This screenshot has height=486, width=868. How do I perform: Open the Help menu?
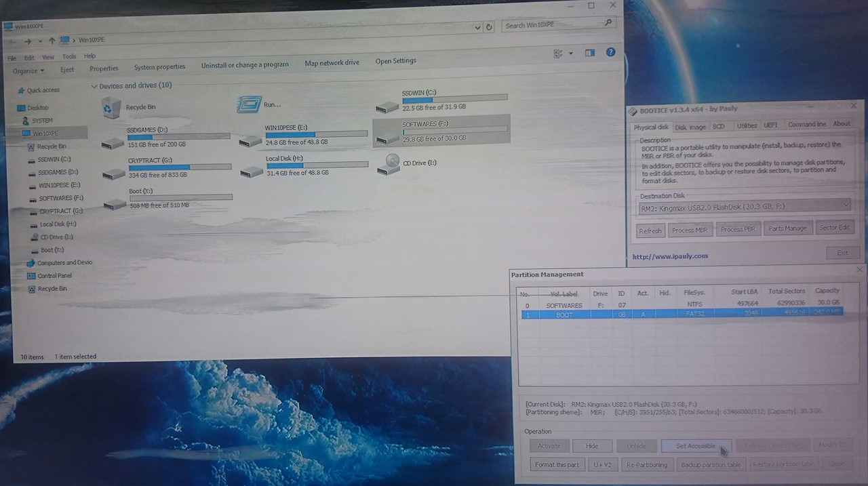pos(90,56)
